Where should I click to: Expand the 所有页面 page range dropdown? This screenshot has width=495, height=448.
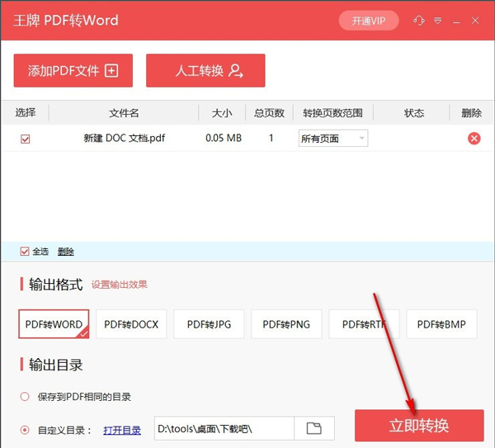point(333,139)
